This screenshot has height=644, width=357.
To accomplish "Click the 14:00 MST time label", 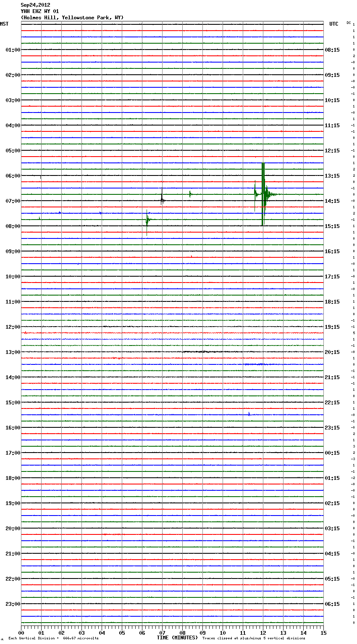I will [13, 377].
